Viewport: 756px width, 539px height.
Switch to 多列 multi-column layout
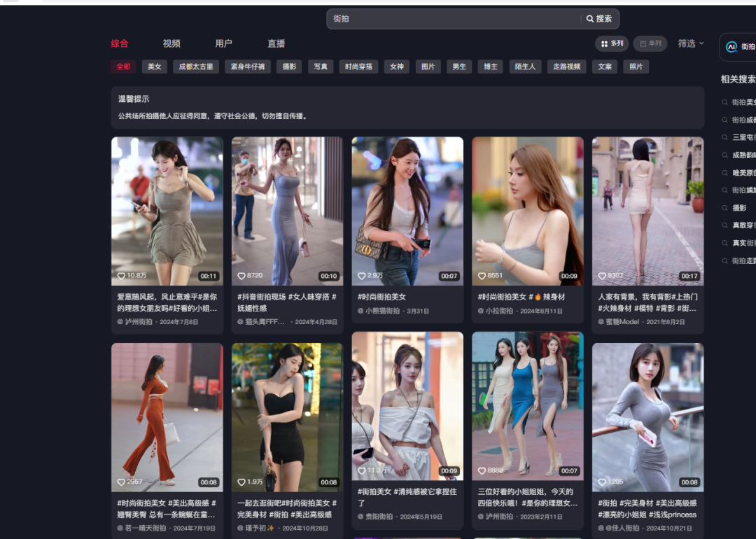(612, 43)
